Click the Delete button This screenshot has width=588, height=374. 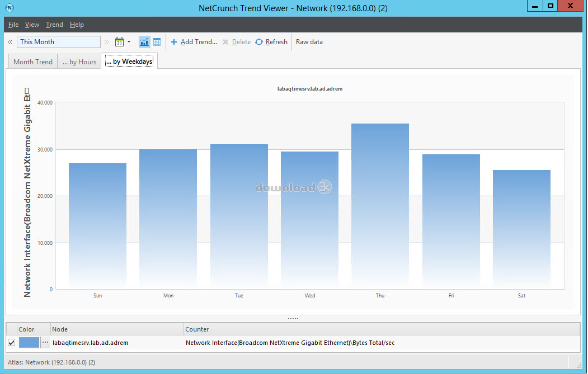[237, 42]
